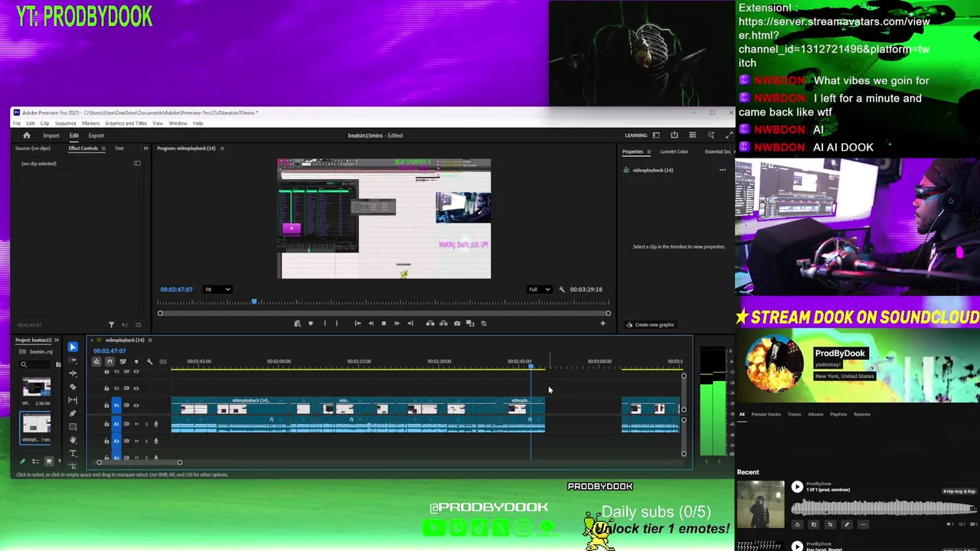Select the Hand tool
The width and height of the screenshot is (980, 551).
73,440
